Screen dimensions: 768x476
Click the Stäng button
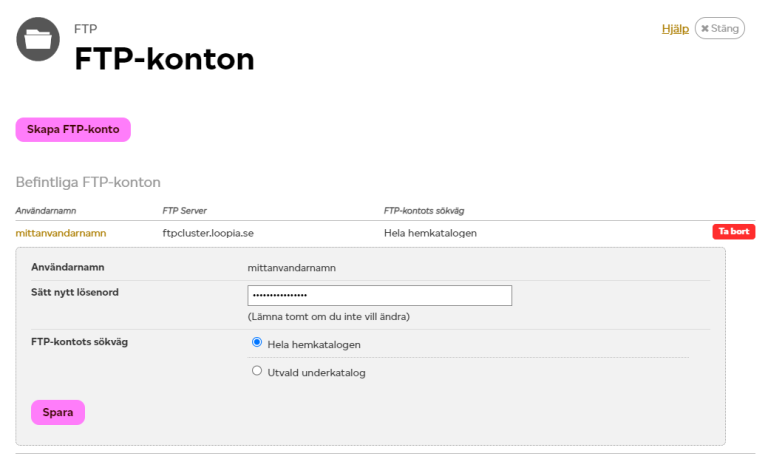[x=720, y=28]
